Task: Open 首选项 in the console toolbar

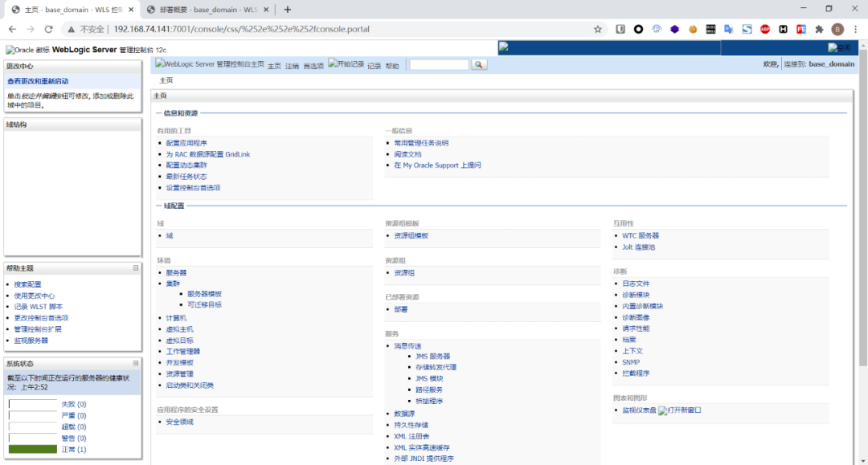Action: pyautogui.click(x=313, y=66)
